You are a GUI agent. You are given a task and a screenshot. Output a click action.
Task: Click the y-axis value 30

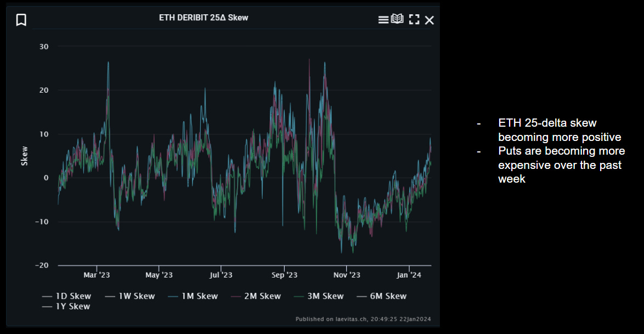click(x=44, y=47)
